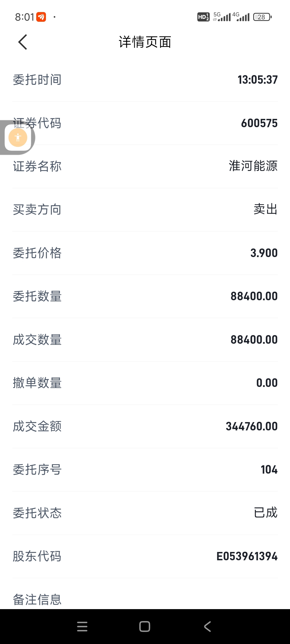Tap the 委托状态 value 已成
The image size is (290, 644).
[266, 513]
